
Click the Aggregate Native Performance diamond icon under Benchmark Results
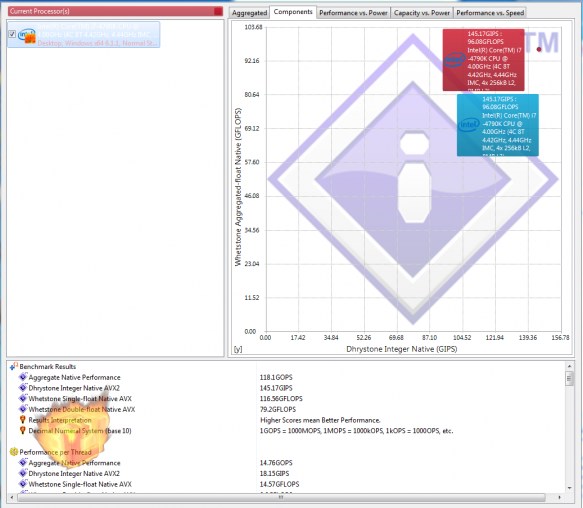point(23,377)
